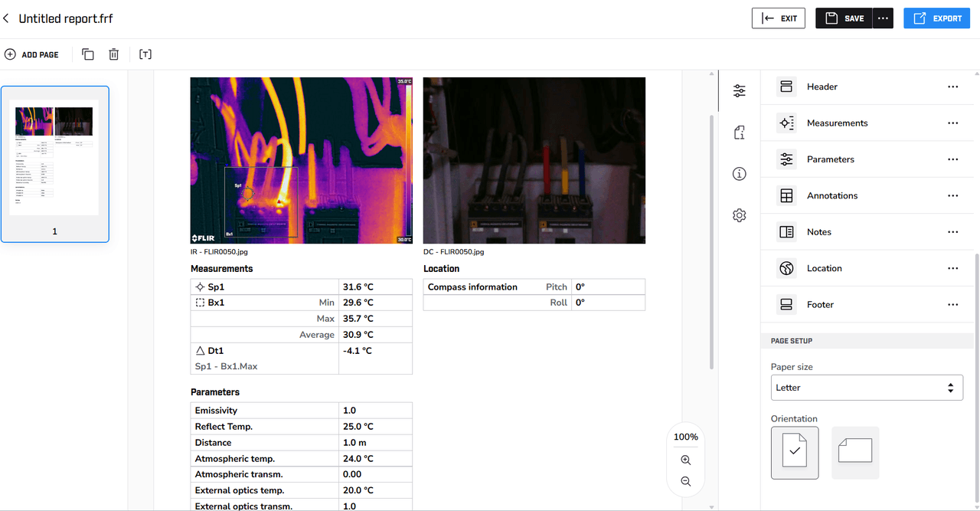Open the info sidebar panel
This screenshot has width=980, height=511.
tap(739, 173)
